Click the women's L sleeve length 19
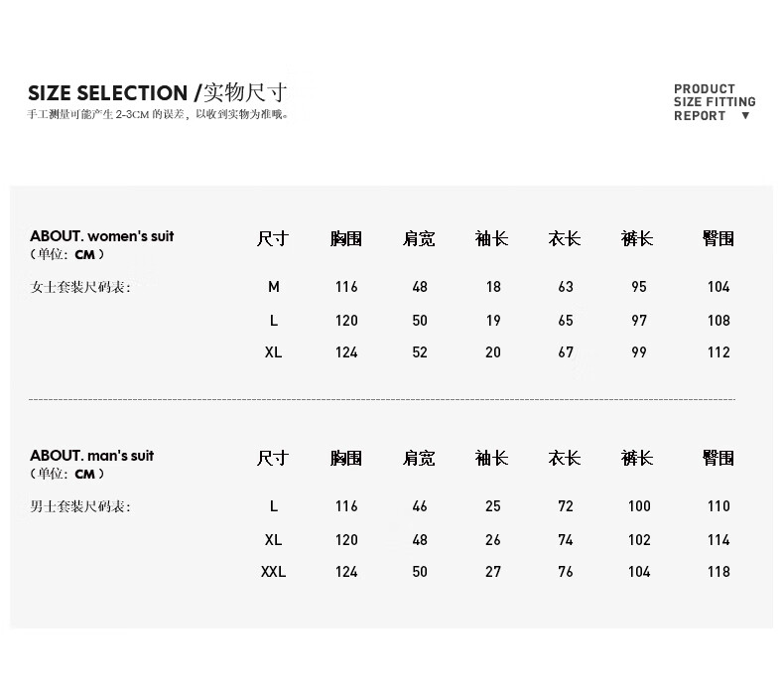Viewport: 784px width, 695px height. click(493, 321)
